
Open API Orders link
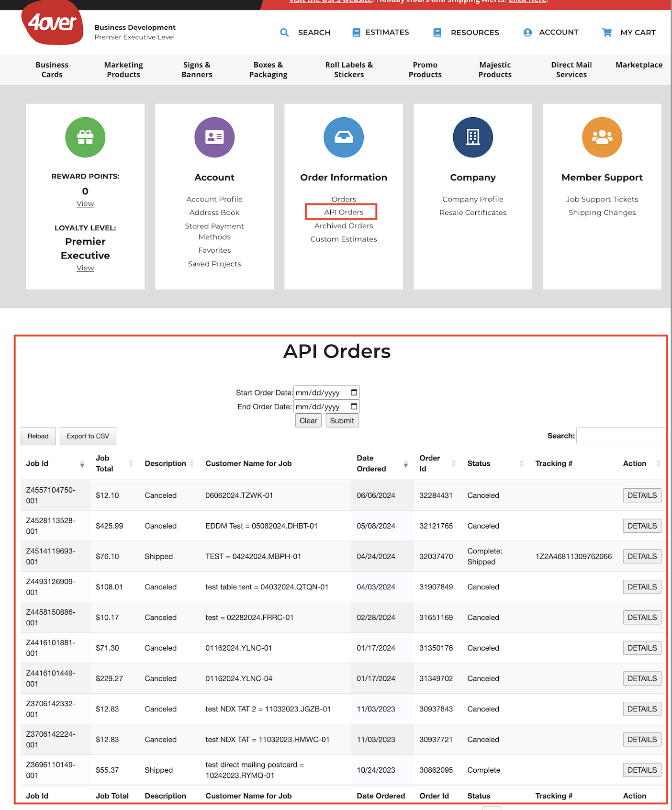pyautogui.click(x=344, y=212)
